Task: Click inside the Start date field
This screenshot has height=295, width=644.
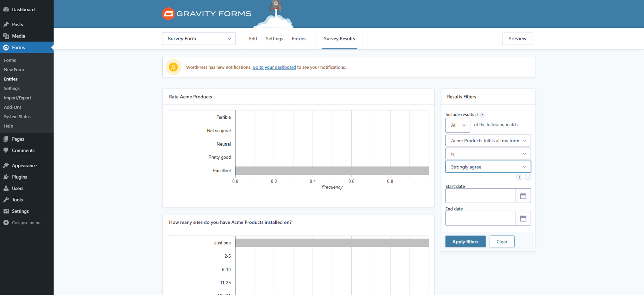Action: [x=480, y=196]
